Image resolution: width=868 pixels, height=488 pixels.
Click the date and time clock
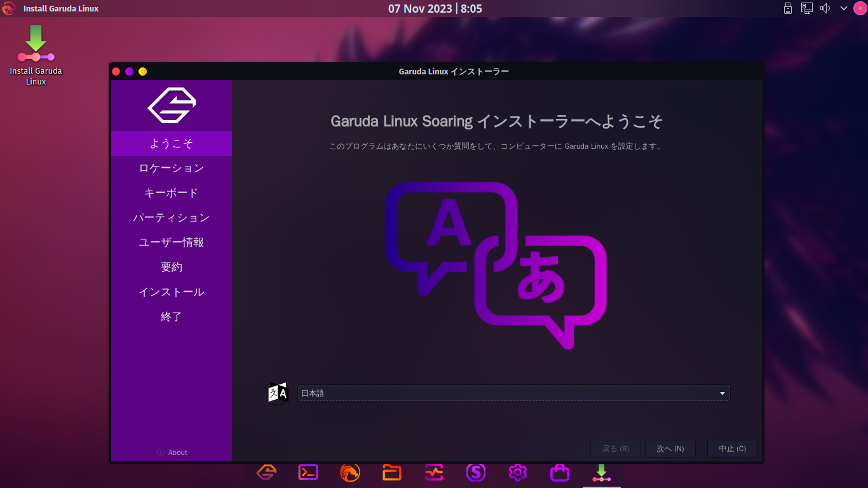pos(435,9)
